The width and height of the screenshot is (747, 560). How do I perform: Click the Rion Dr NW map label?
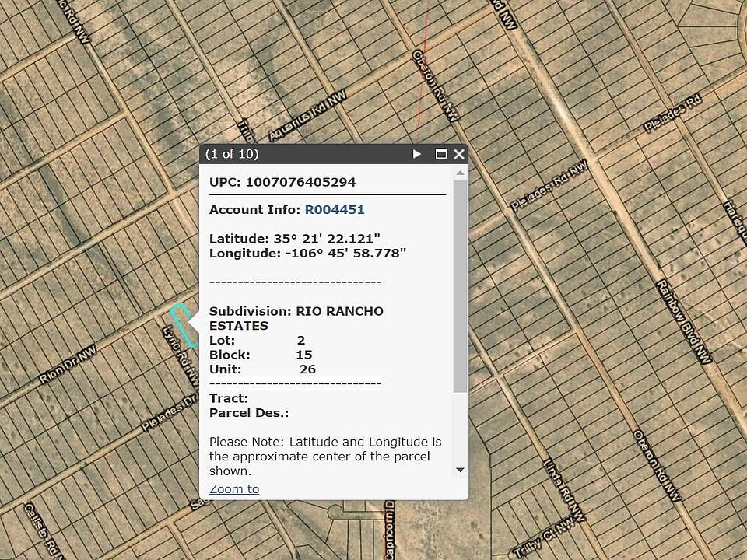pyautogui.click(x=68, y=364)
